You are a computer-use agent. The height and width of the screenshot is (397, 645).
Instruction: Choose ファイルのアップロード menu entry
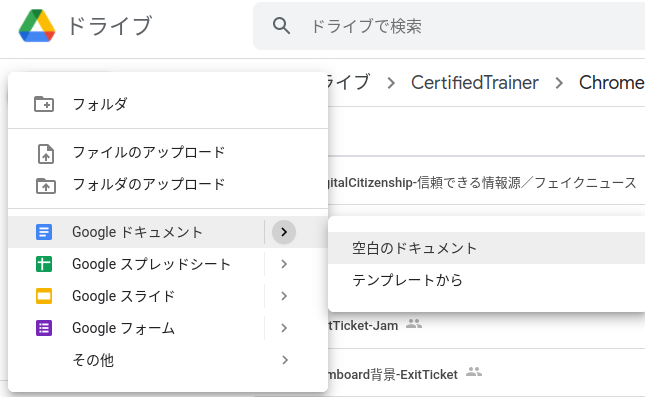[168, 153]
